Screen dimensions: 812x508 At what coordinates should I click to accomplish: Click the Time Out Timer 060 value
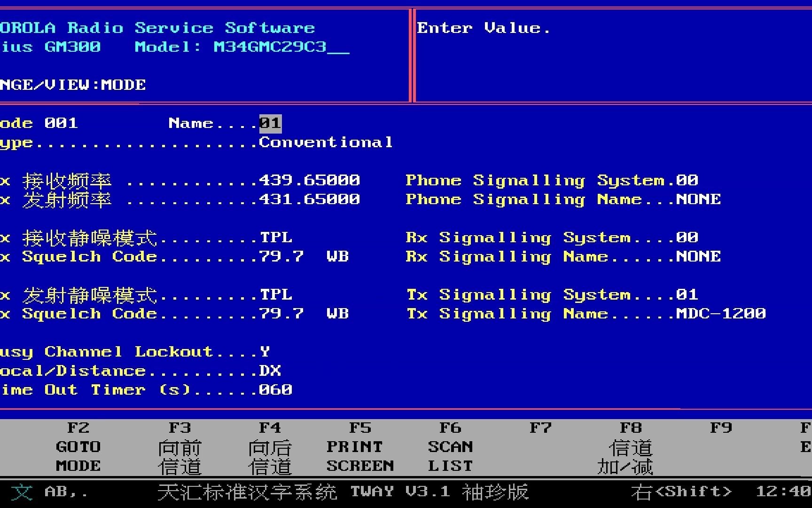pyautogui.click(x=276, y=389)
